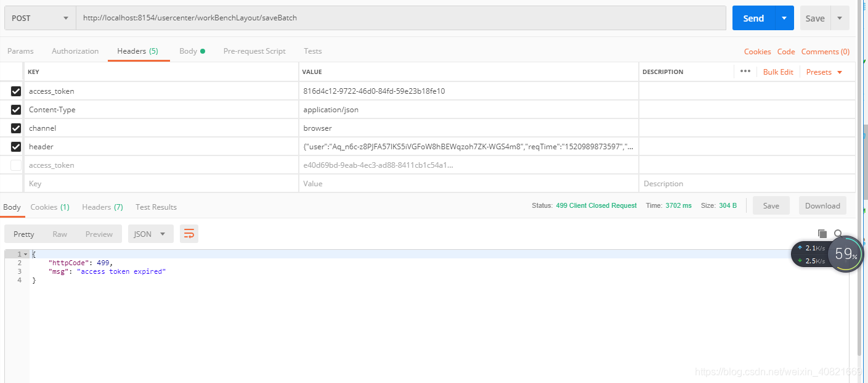Open the Test Results tab

point(156,207)
